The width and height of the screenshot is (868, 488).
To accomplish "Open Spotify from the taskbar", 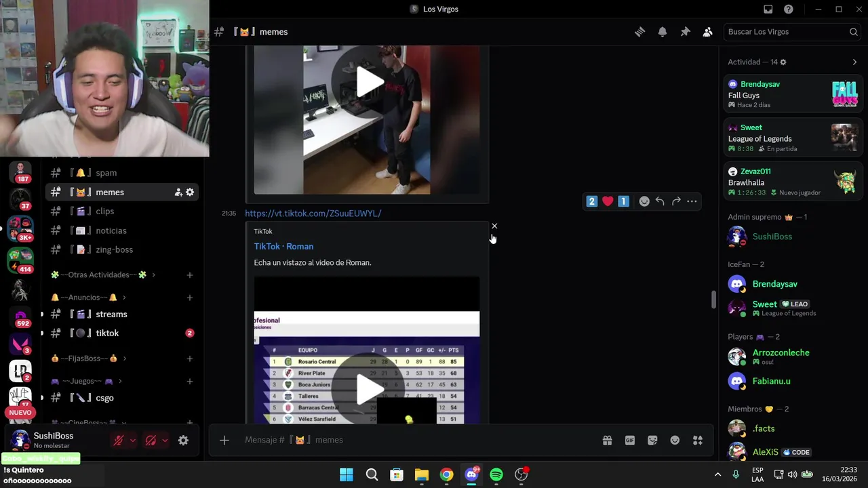I will coord(496,474).
